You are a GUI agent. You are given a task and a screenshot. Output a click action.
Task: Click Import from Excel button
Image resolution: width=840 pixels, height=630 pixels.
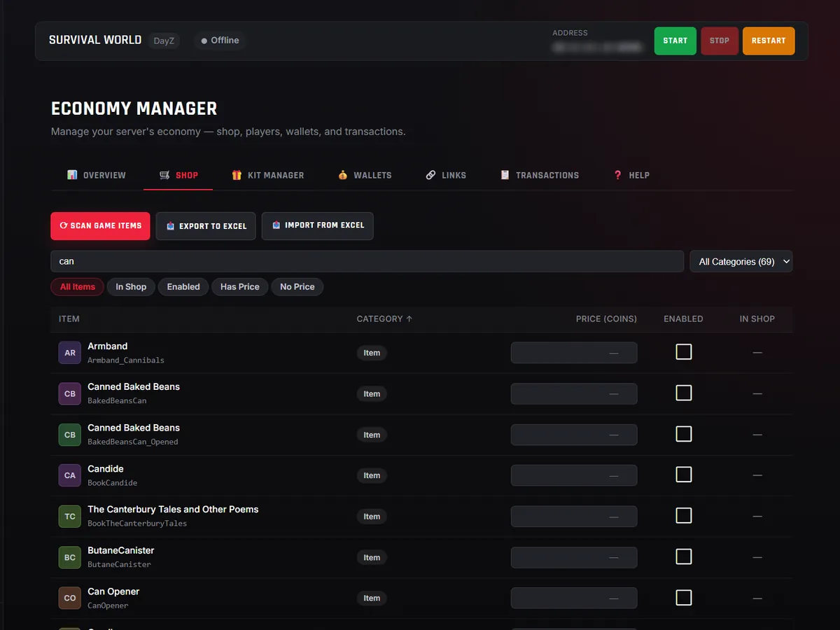[x=318, y=226]
